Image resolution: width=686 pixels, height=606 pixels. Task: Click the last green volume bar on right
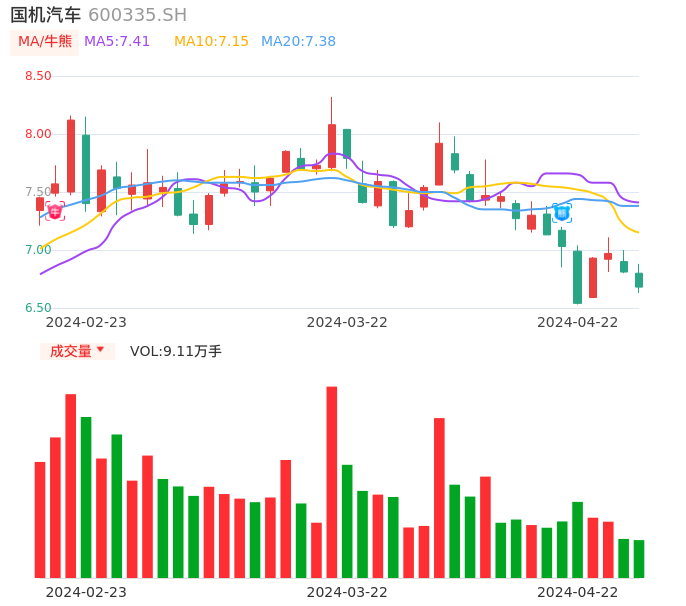(x=639, y=559)
